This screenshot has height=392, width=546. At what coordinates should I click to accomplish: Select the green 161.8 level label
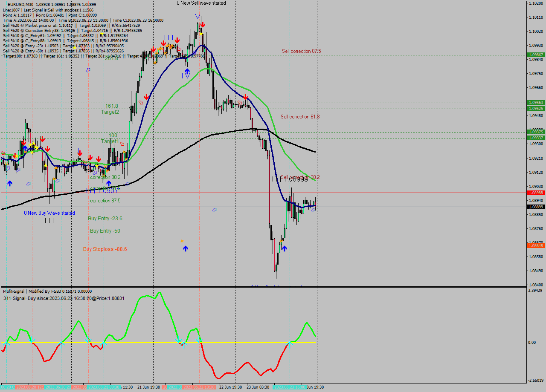pyautogui.click(x=112, y=106)
